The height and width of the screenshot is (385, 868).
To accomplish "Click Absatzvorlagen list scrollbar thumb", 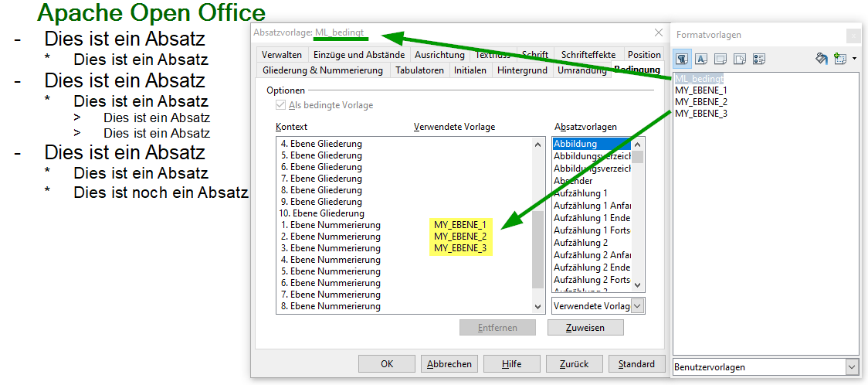I will (638, 157).
